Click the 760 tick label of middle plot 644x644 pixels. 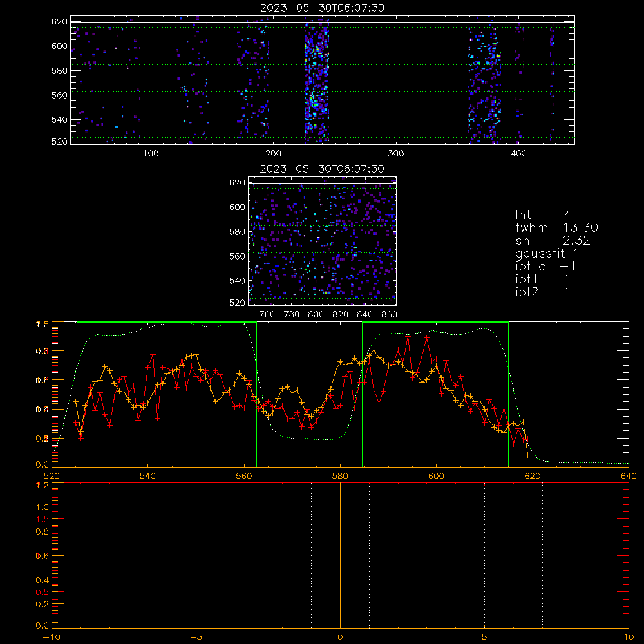point(267,315)
